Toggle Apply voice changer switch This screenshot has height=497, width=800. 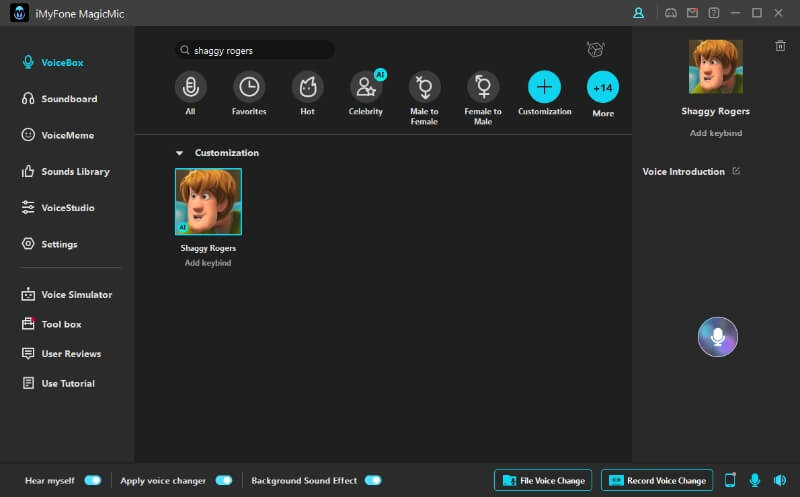(223, 480)
